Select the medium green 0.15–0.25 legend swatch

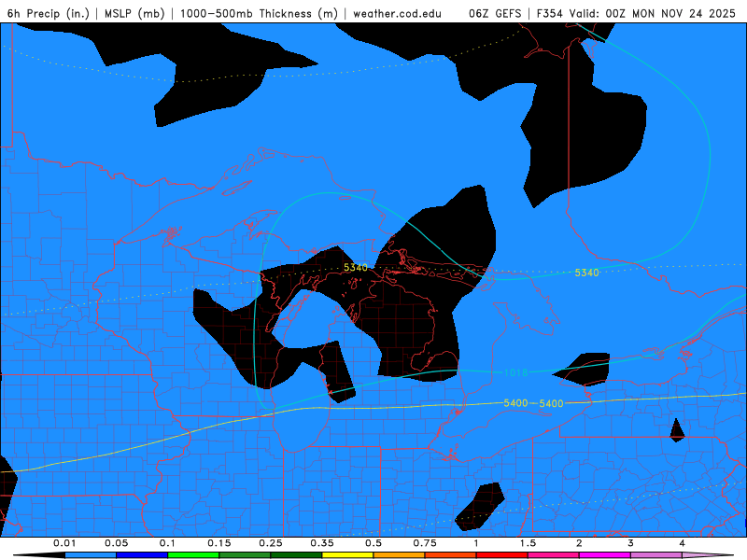[245, 555]
